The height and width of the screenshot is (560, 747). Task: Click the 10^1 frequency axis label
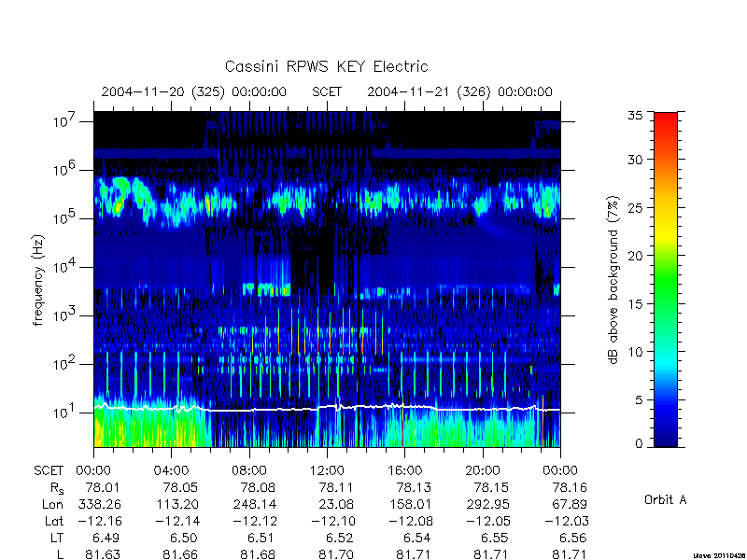tap(65, 412)
